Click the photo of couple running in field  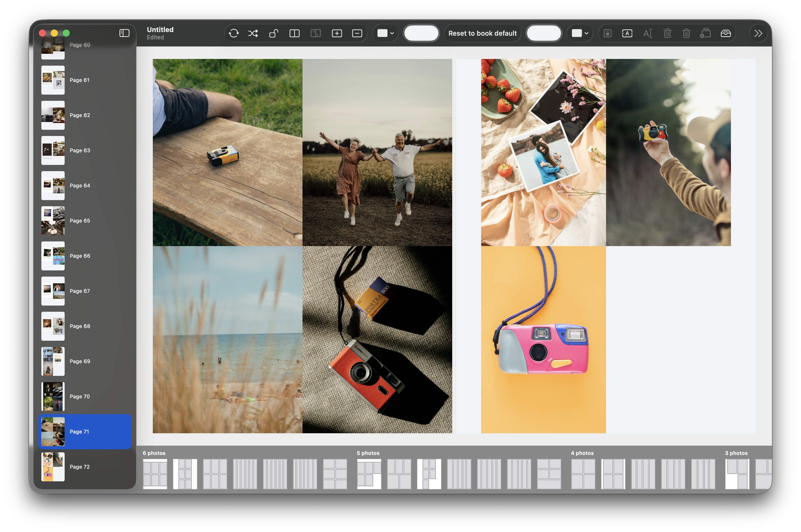tap(377, 152)
